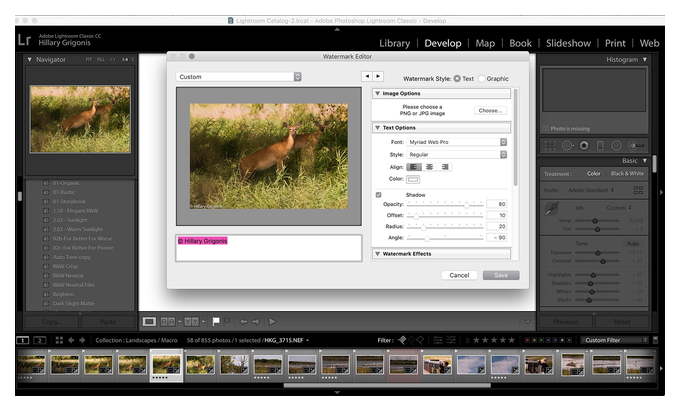Select center text alignment icon
This screenshot has width=680, height=411.
click(x=429, y=167)
